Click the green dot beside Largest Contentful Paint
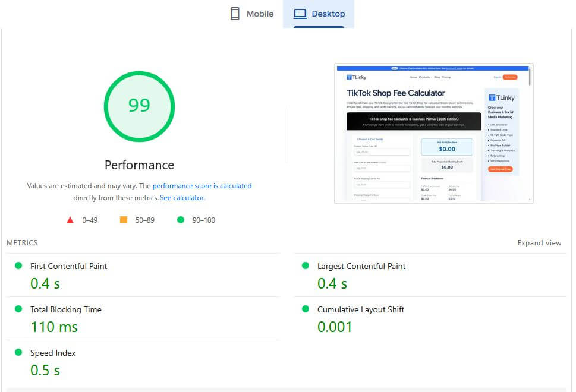This screenshot has width=576, height=392. pos(307,266)
